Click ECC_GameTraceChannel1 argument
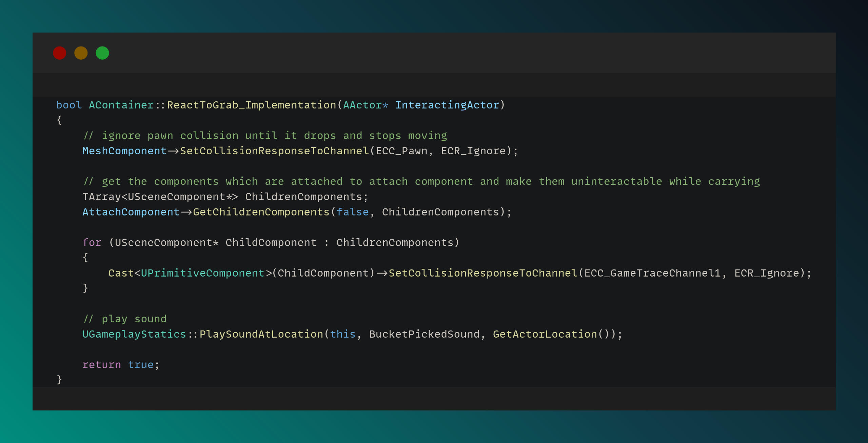Image resolution: width=868 pixels, height=443 pixels. tap(652, 273)
